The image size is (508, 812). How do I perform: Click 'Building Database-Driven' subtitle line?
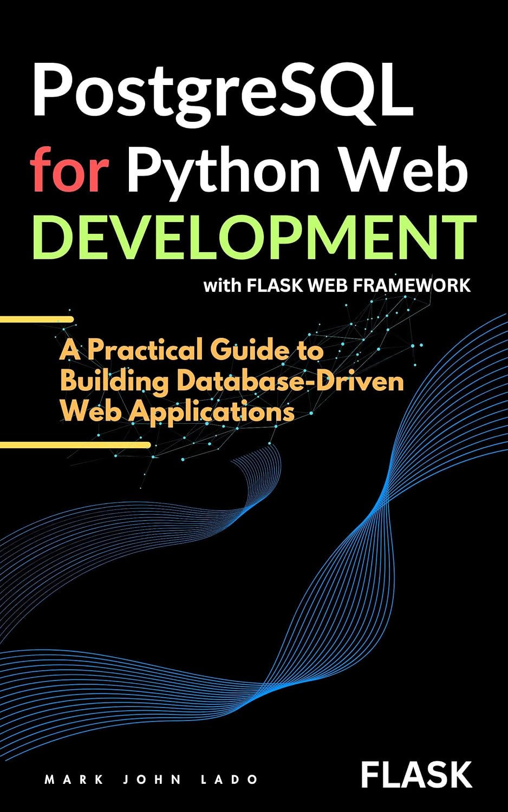pyautogui.click(x=232, y=382)
